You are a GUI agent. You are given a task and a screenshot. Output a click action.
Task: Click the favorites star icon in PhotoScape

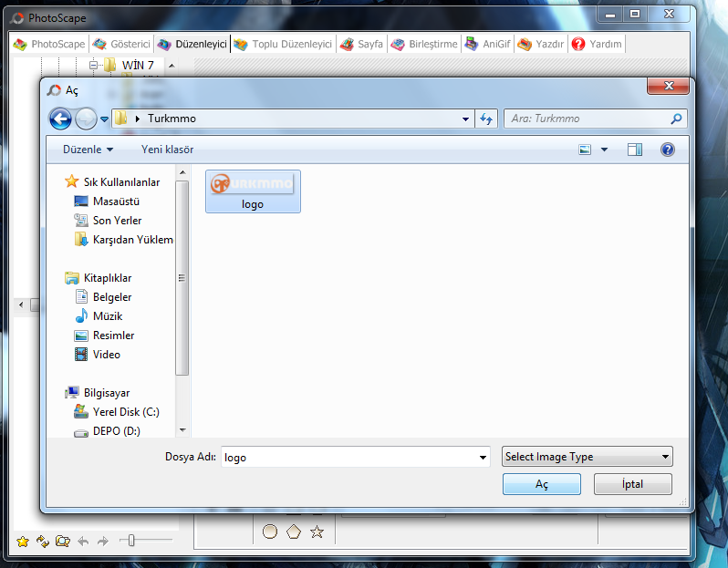[23, 542]
